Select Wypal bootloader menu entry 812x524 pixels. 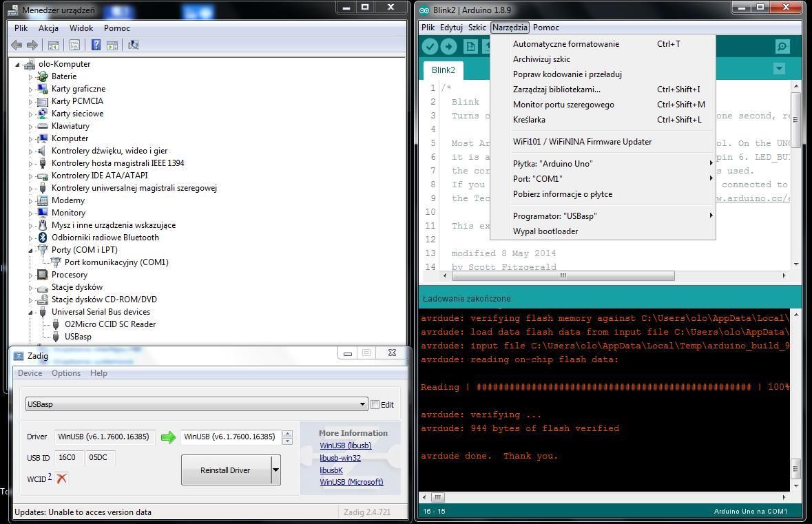tap(603, 231)
